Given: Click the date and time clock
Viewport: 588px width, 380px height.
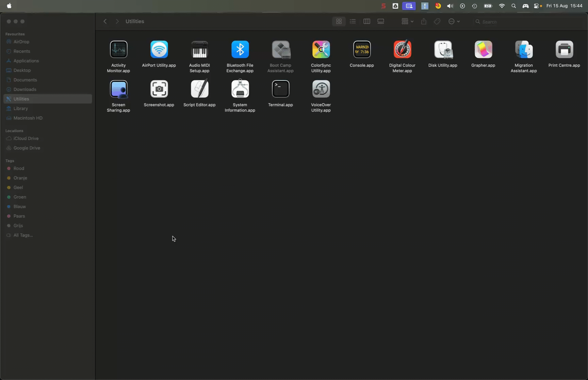Looking at the screenshot, I should click(565, 6).
